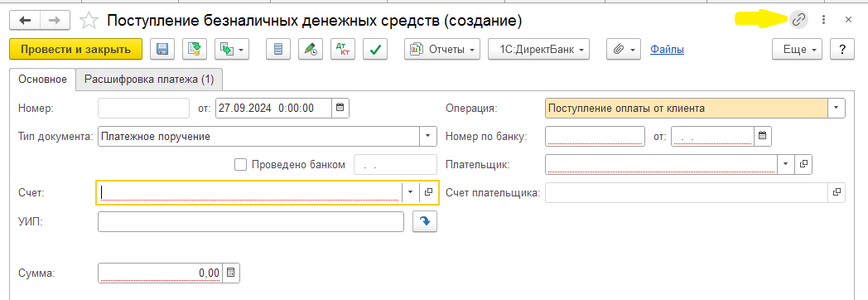Open the calculator for Сумма field
The width and height of the screenshot is (868, 300).
231,273
